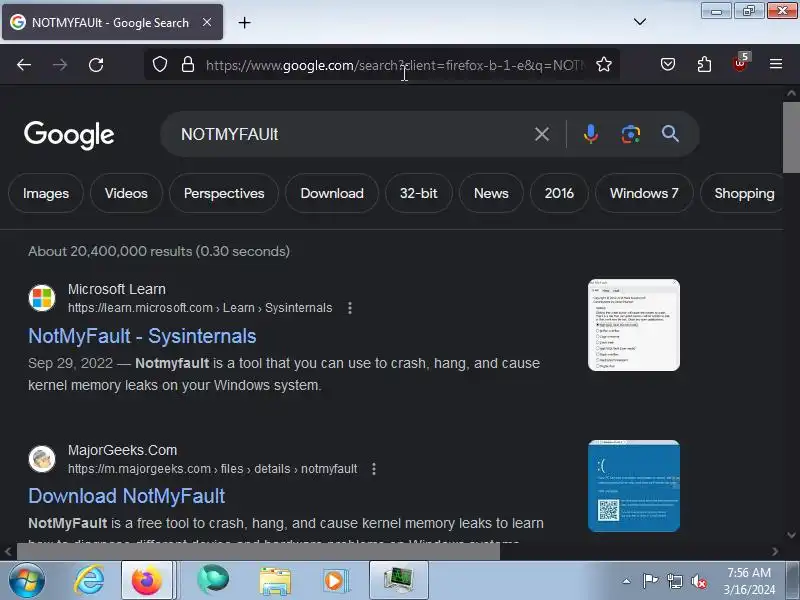
Task: Filter results by Videos
Action: click(x=126, y=193)
